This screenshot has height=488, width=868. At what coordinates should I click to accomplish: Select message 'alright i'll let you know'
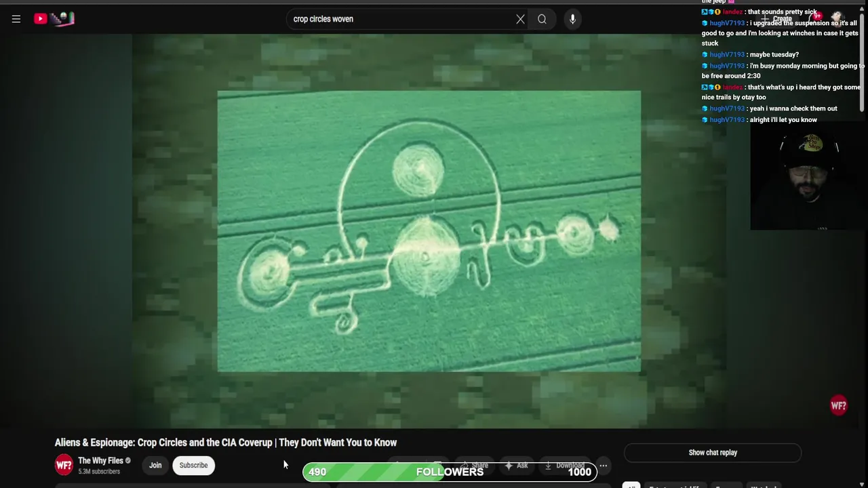point(783,120)
